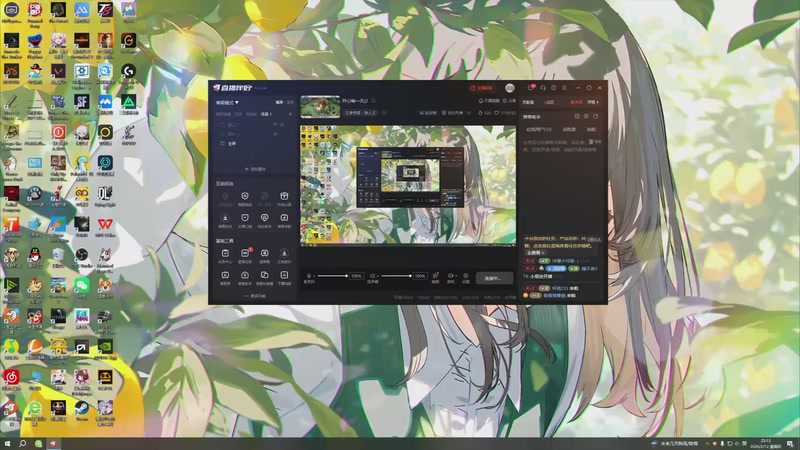
Task: Pop out the 弹幕助手 panel window icon
Action: (x=577, y=116)
